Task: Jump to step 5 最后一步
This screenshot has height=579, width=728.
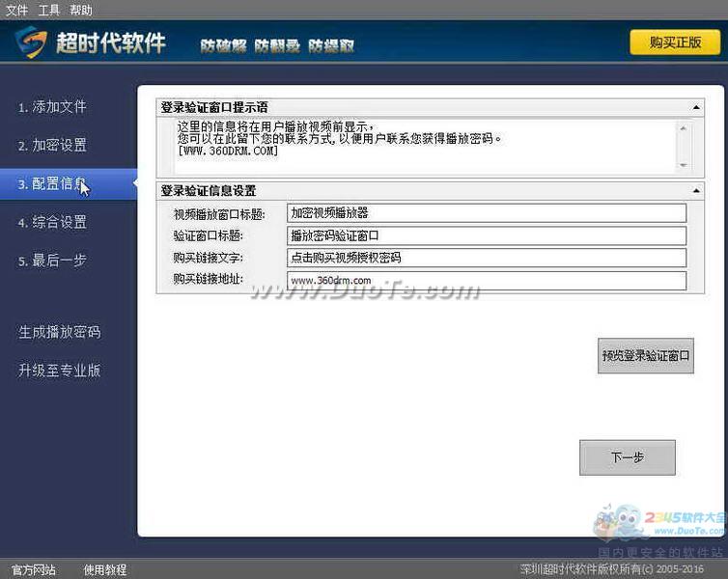Action: click(52, 262)
